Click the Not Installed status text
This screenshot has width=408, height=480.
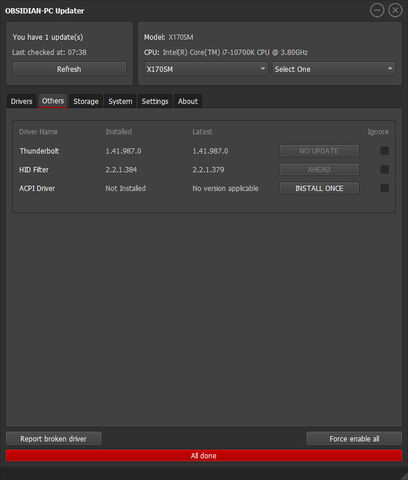(x=126, y=188)
